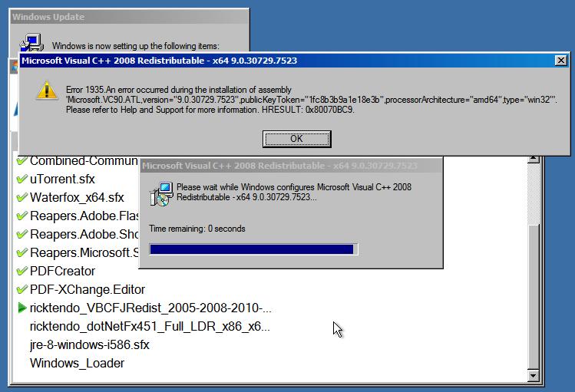Click the Time remaining: 0 seconds text

tap(197, 229)
